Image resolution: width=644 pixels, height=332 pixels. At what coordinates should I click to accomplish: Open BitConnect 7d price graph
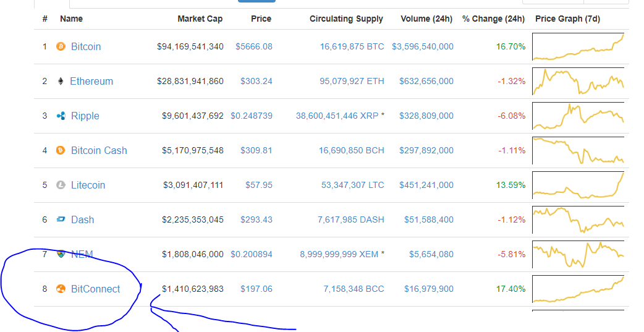tap(578, 289)
